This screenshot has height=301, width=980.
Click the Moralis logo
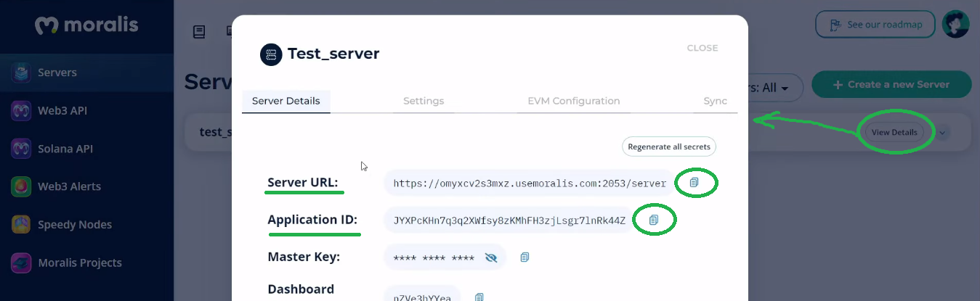(x=86, y=26)
